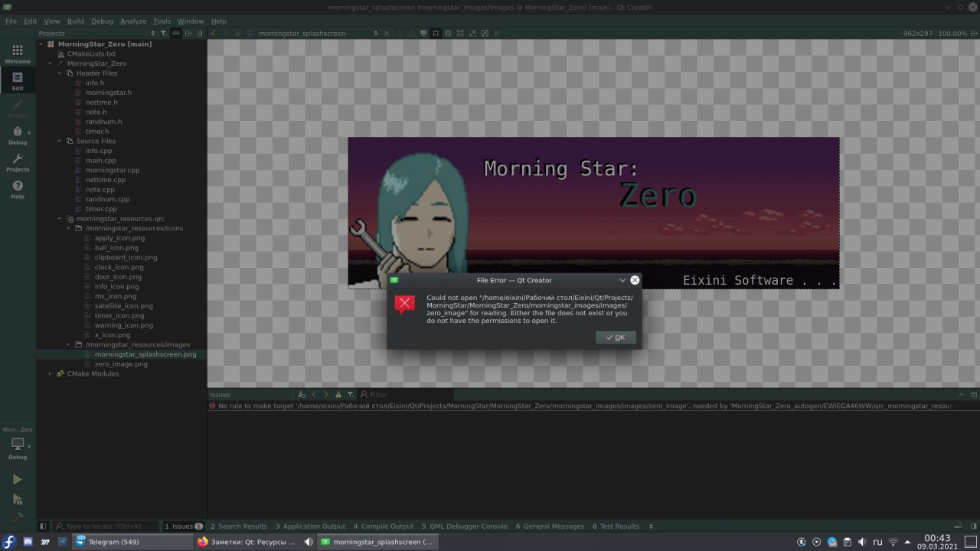Select morningstar_splashscreen.png tree item

pyautogui.click(x=145, y=354)
